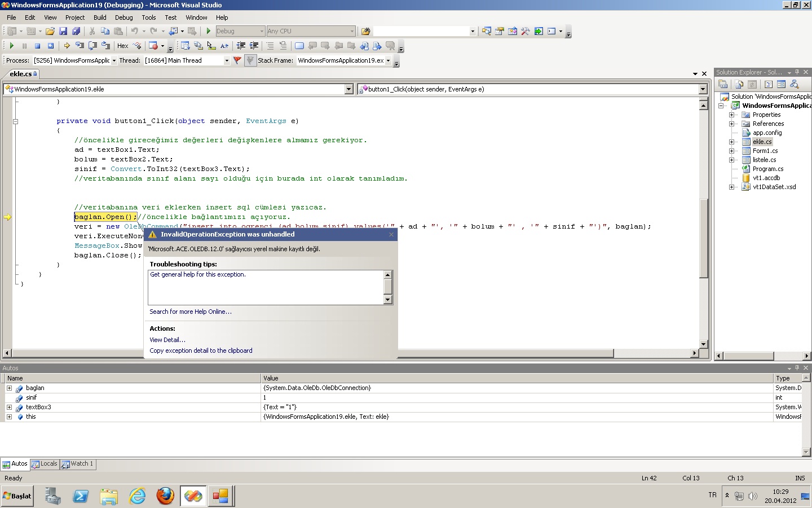Click the Show Next Statement yellow arrow

point(67,46)
